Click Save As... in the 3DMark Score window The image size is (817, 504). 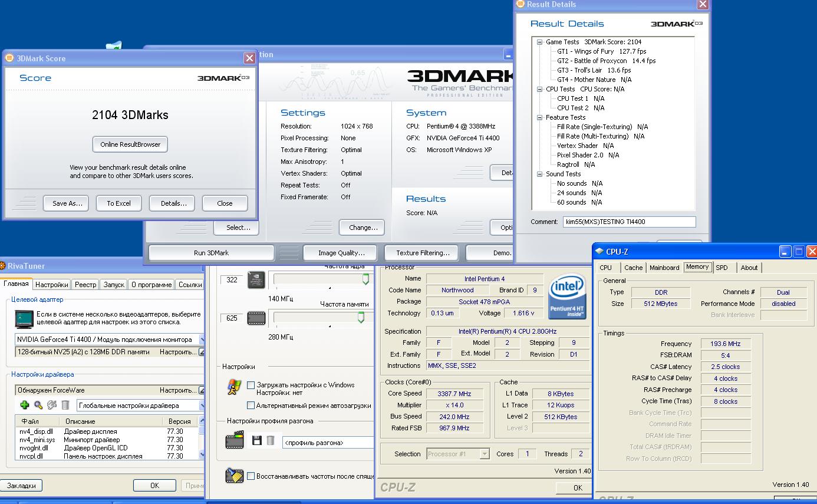click(67, 203)
